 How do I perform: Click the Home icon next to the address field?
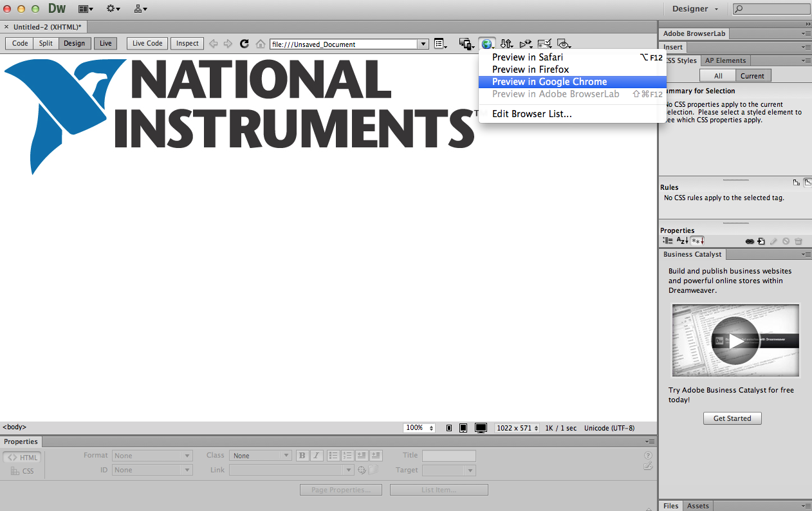(x=260, y=44)
